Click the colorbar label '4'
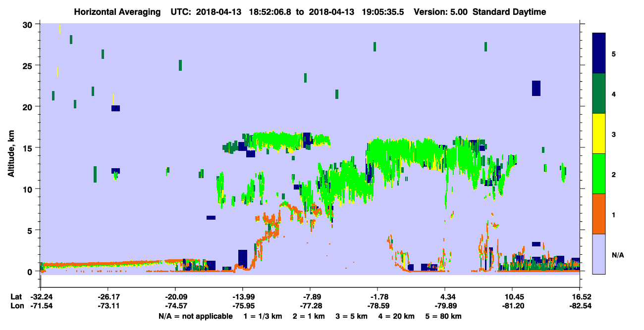Screen dimensions: 644x330 click(614, 94)
